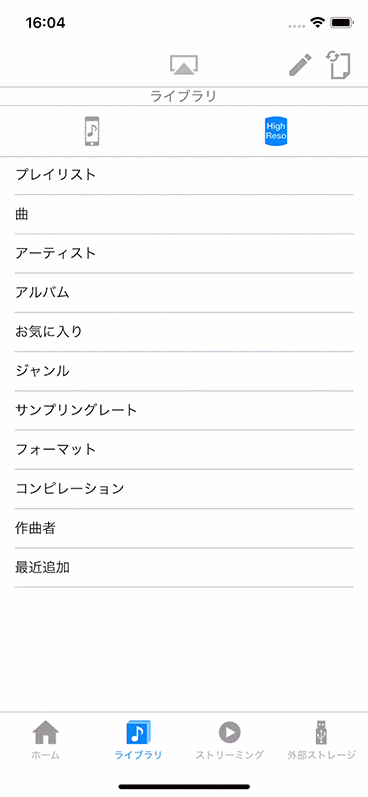Open 最近追加 recently added
The image size is (368, 797).
(x=184, y=568)
